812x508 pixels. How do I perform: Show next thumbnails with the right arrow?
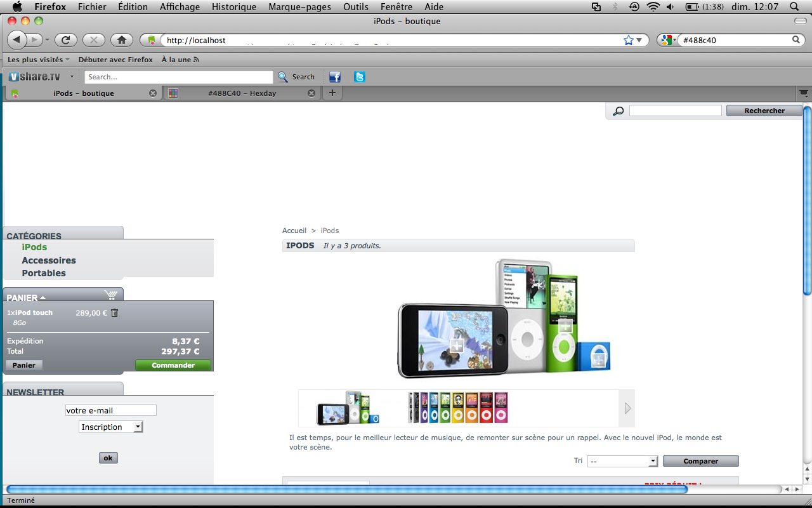tap(627, 408)
